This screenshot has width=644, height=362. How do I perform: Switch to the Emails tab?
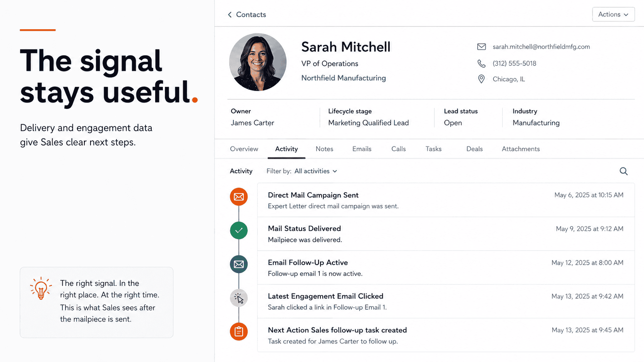pyautogui.click(x=362, y=149)
